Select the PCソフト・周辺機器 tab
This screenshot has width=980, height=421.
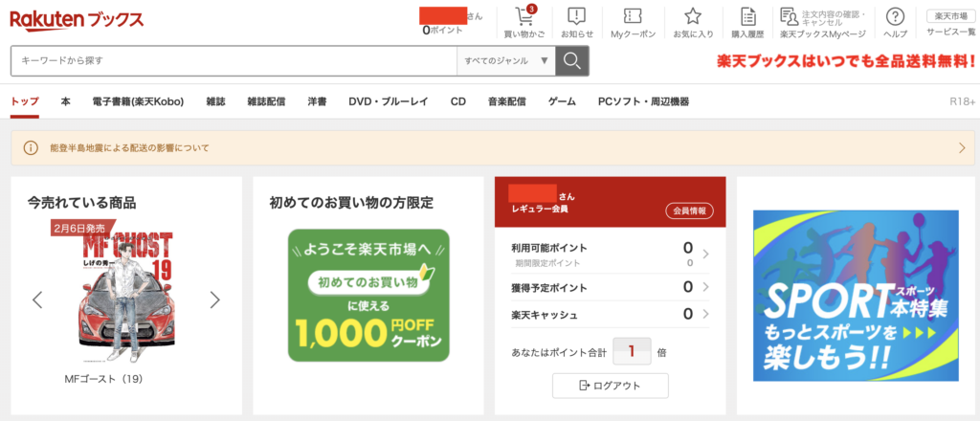(644, 101)
